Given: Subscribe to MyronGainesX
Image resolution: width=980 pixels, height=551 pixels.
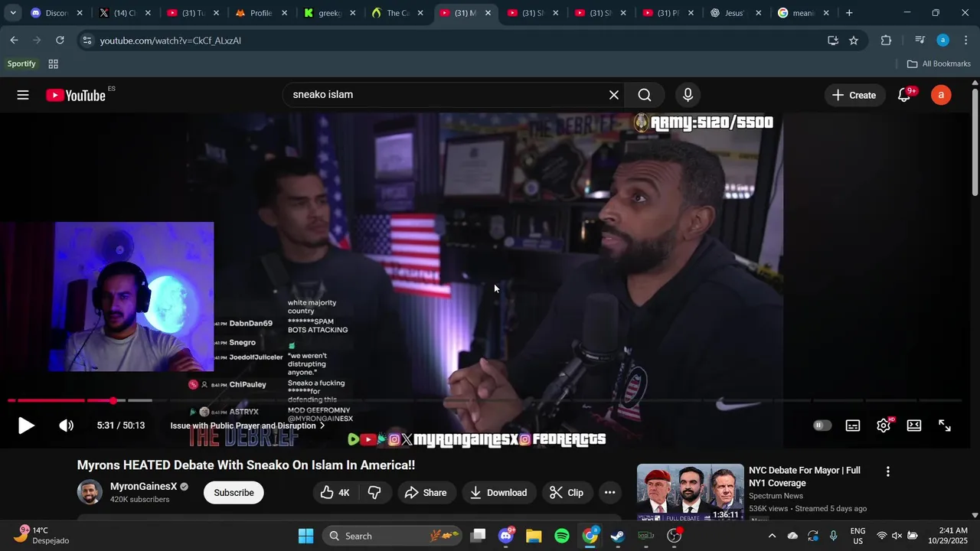Looking at the screenshot, I should click(x=234, y=493).
